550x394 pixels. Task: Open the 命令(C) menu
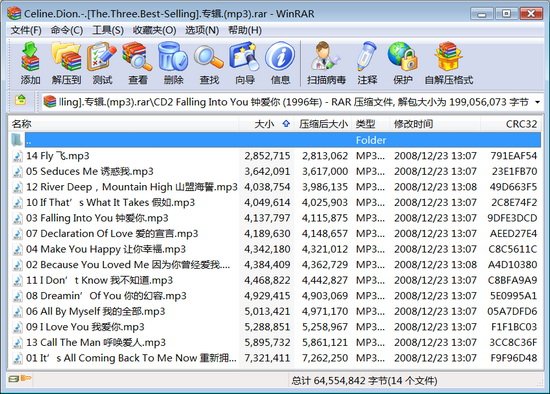[67, 31]
